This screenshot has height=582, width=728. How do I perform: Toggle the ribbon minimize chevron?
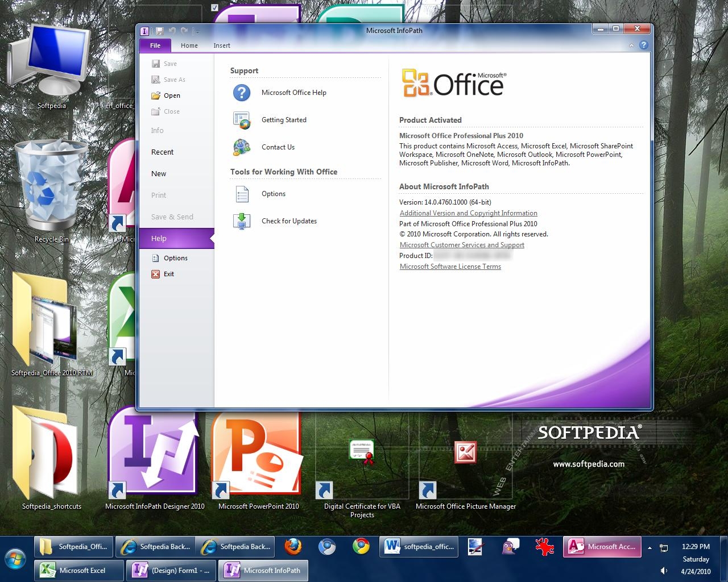point(631,45)
